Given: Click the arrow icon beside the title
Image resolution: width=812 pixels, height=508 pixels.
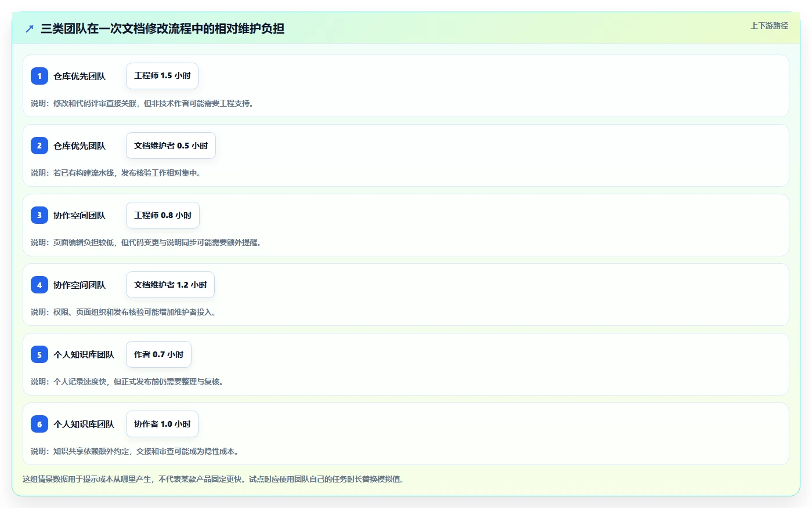Looking at the screenshot, I should coord(30,28).
